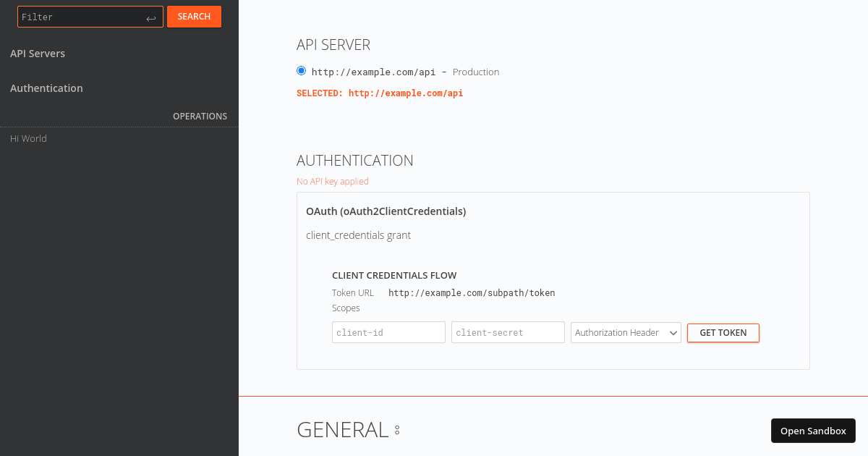Click the No API key applied warning text
Viewport: 868px width, 456px height.
click(x=333, y=181)
